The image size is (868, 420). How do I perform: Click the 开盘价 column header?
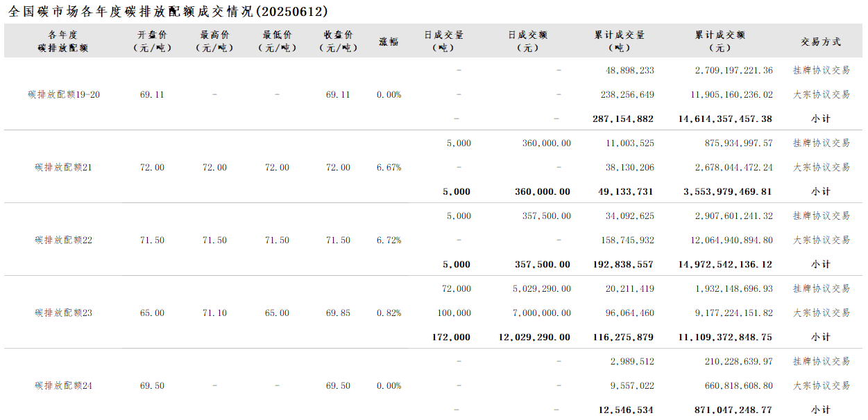tap(152, 41)
